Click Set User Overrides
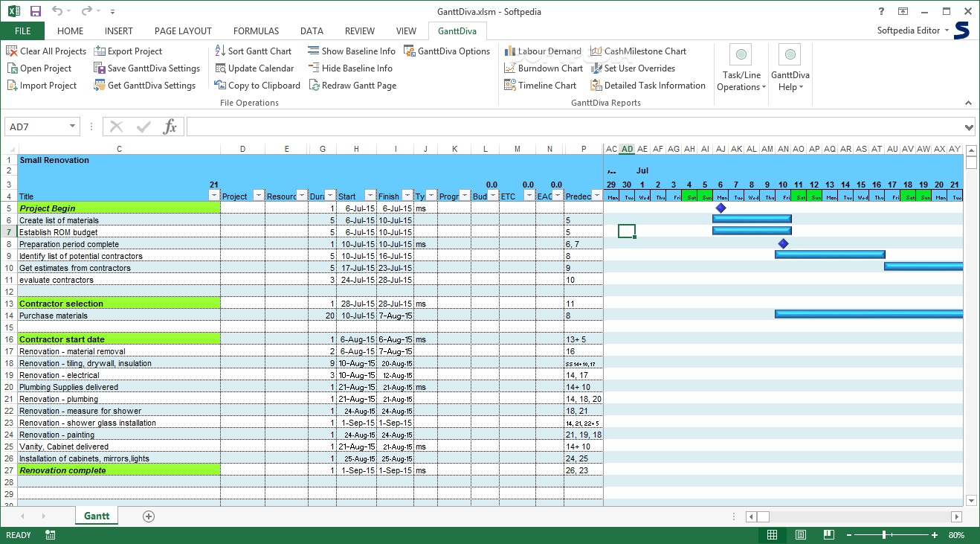980x544 pixels. point(633,68)
